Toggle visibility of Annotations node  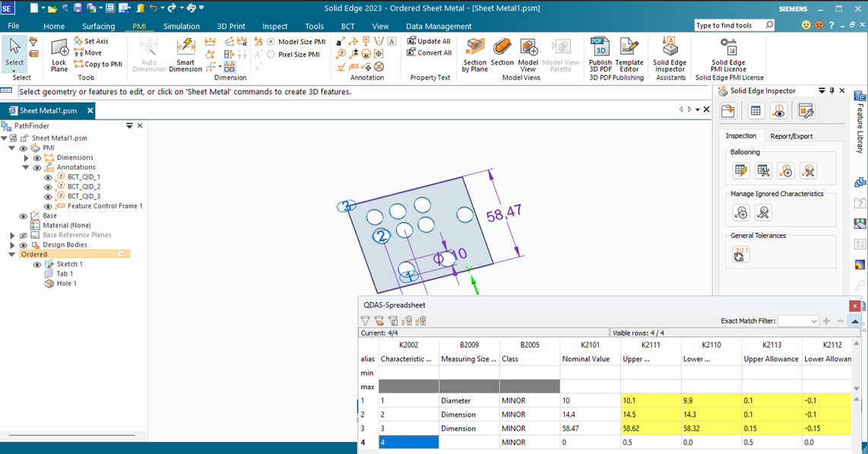[37, 168]
